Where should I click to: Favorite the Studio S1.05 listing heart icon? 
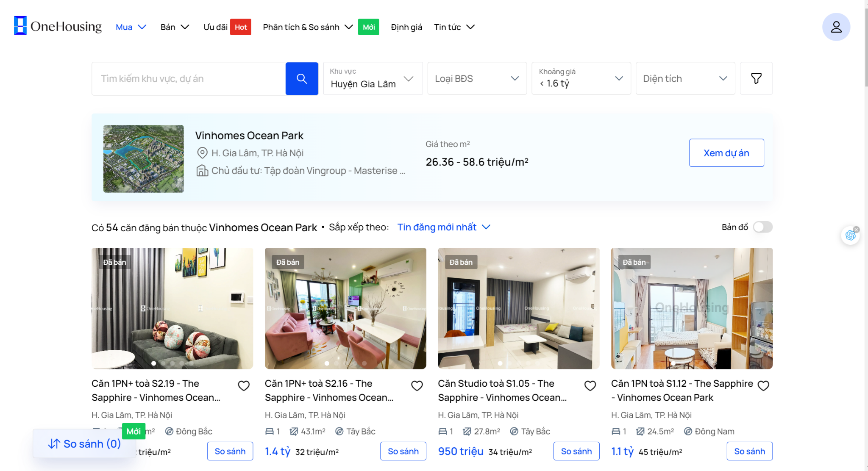[590, 385]
